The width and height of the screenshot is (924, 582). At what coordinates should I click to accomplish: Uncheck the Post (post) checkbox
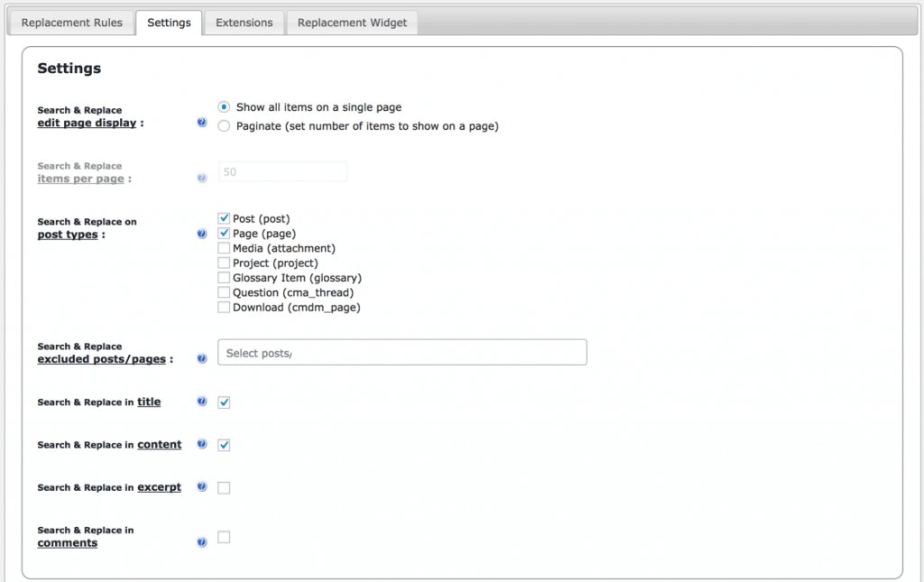[224, 218]
